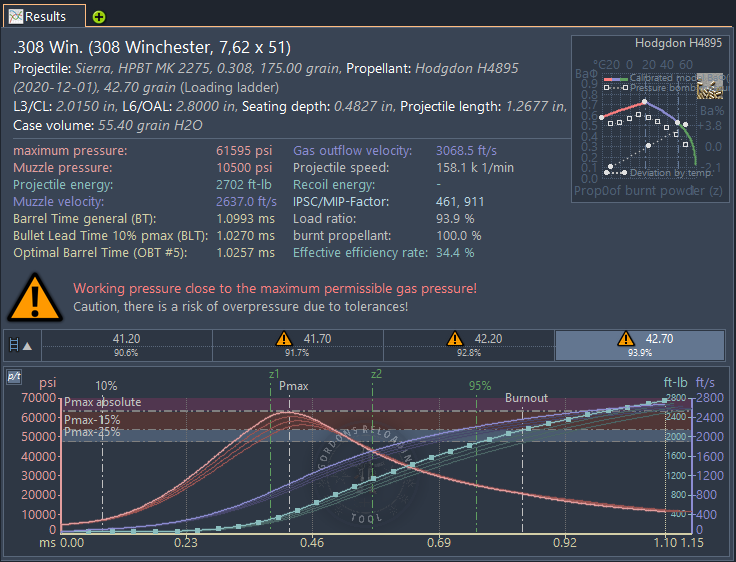736x562 pixels.
Task: Click the Pmax marker label on the chart
Action: [x=294, y=385]
